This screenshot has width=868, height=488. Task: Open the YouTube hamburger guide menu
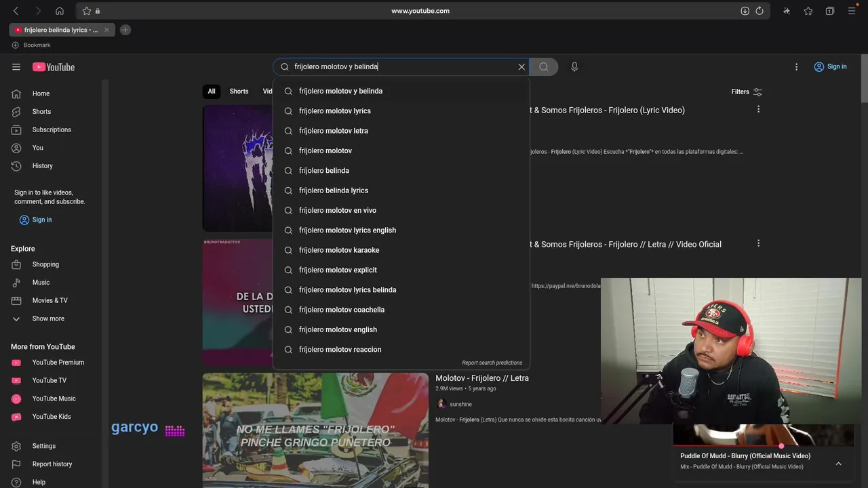[16, 67]
